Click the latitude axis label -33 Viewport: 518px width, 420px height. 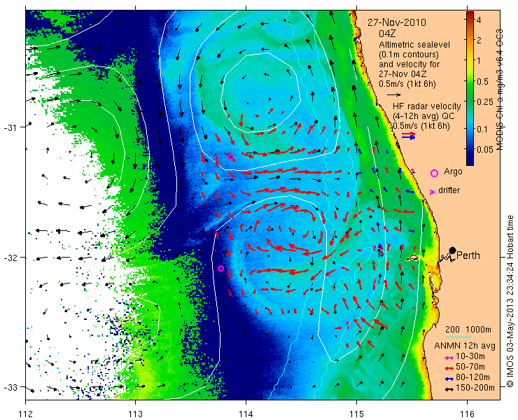point(10,386)
